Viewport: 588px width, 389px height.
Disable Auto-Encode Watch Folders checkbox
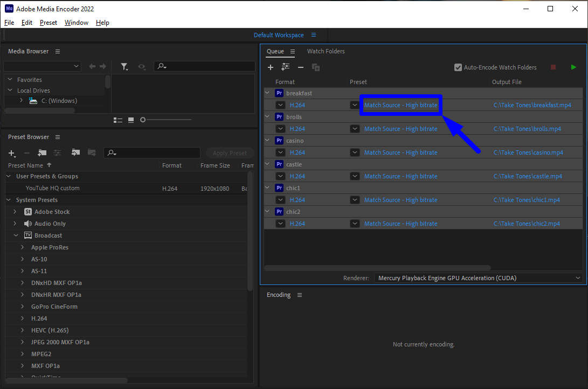tap(458, 67)
